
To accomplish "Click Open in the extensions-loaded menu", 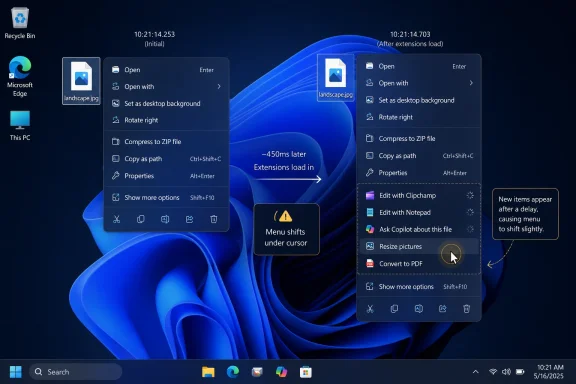I will coord(419,66).
